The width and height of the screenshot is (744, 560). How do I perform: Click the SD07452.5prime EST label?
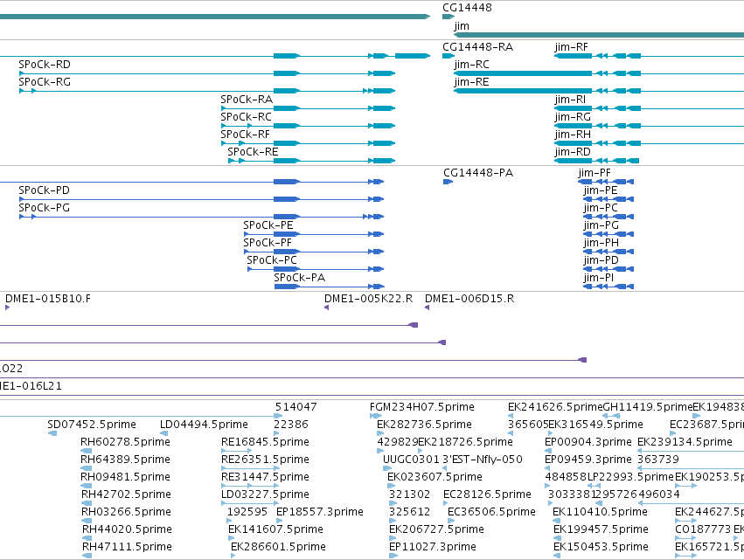(92, 425)
